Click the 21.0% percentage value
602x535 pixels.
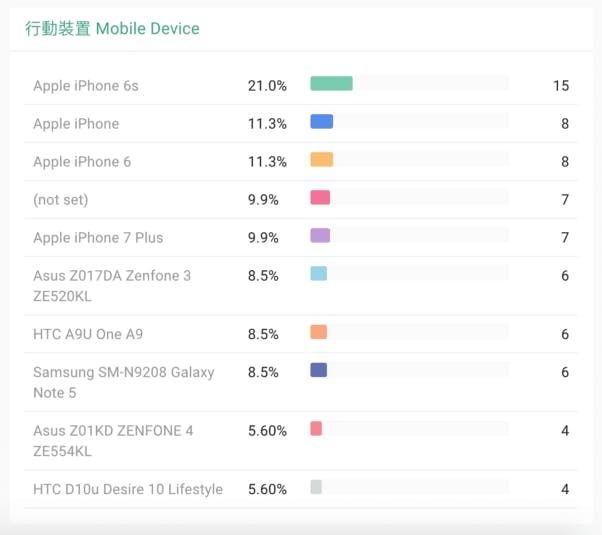tap(267, 86)
